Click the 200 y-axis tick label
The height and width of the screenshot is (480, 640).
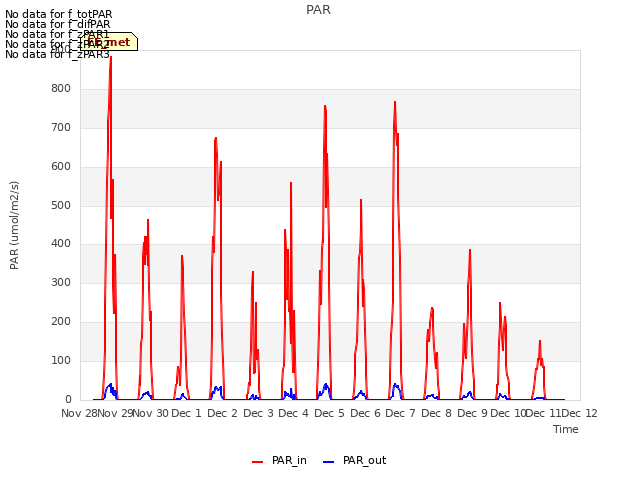[61, 322]
